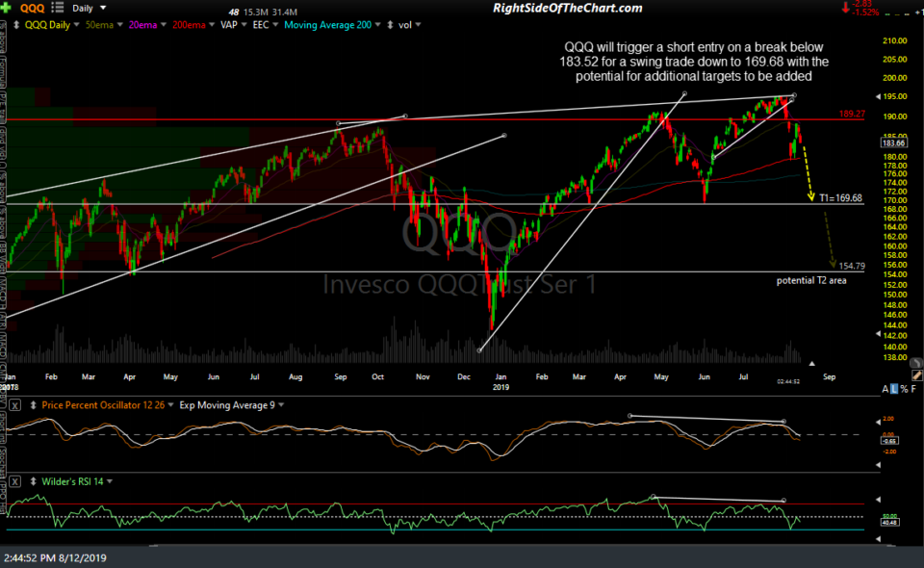Screen dimensions: 924x568
Task: Click the curved arrow pointer icon above the pencil
Action: point(915,362)
